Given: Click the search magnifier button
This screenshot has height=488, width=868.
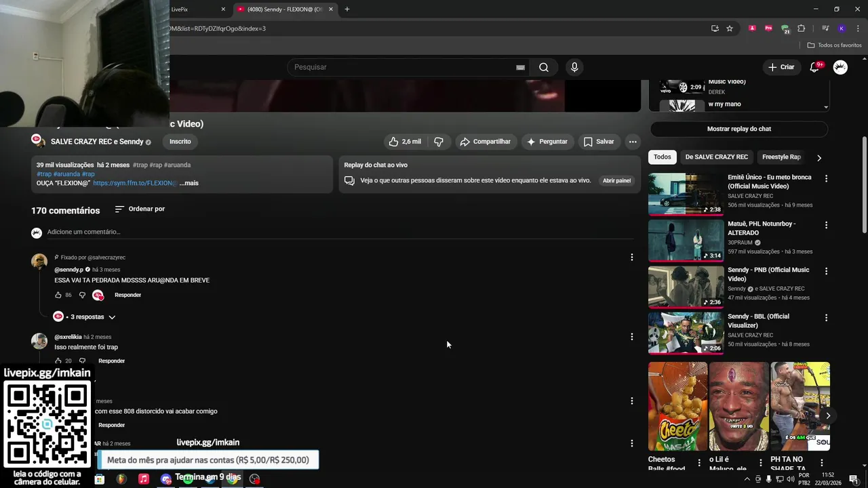Looking at the screenshot, I should pos(544,67).
